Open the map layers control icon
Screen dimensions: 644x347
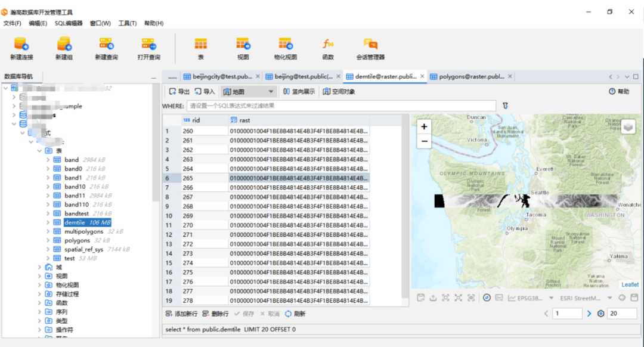click(x=628, y=127)
